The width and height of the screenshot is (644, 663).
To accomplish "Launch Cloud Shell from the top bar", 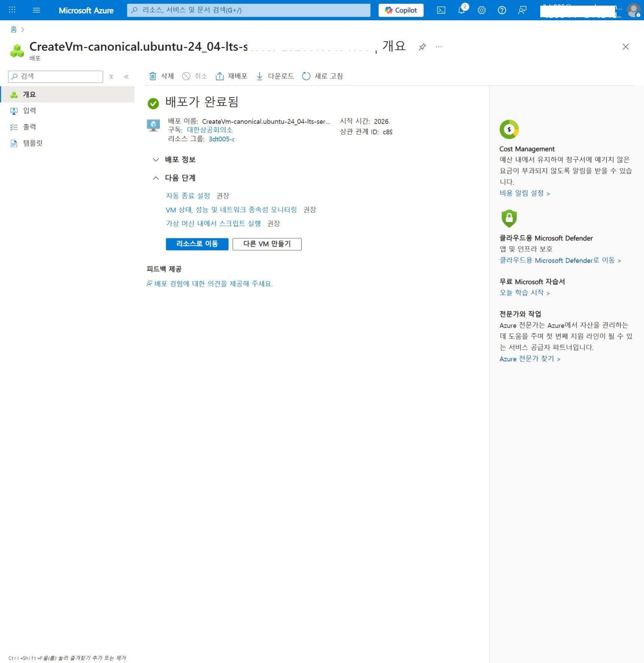I will coord(441,10).
